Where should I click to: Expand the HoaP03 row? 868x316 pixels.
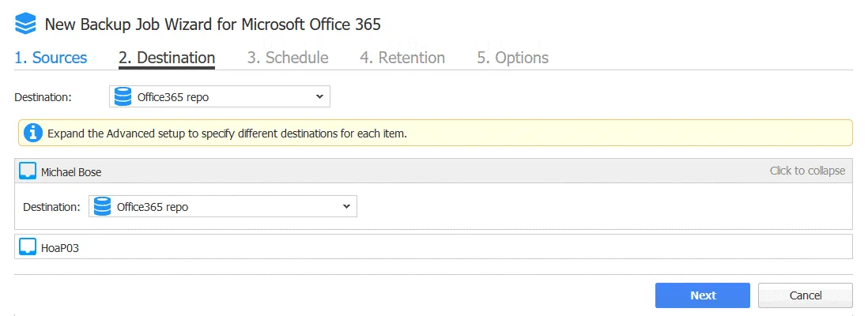coord(433,246)
